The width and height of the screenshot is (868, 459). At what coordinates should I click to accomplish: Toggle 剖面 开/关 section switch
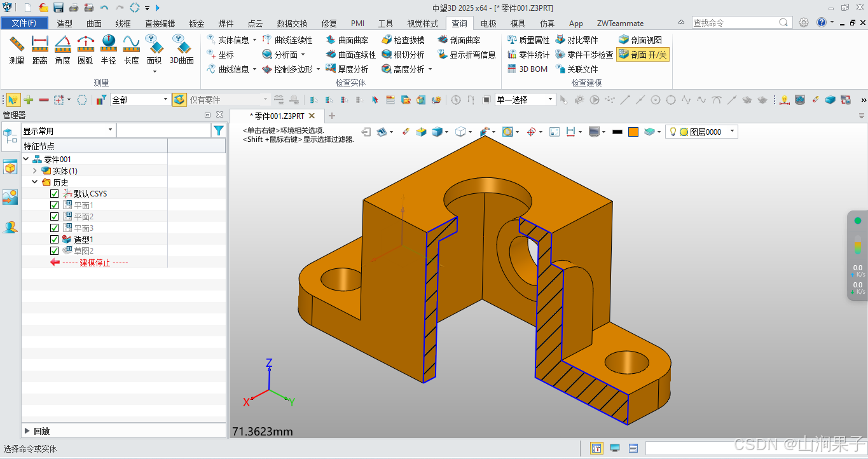click(x=643, y=55)
